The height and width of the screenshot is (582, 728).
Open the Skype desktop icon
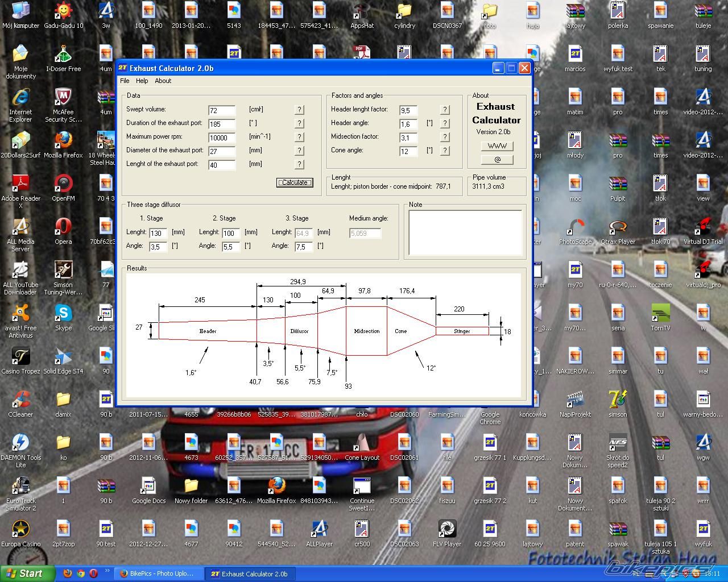point(63,314)
